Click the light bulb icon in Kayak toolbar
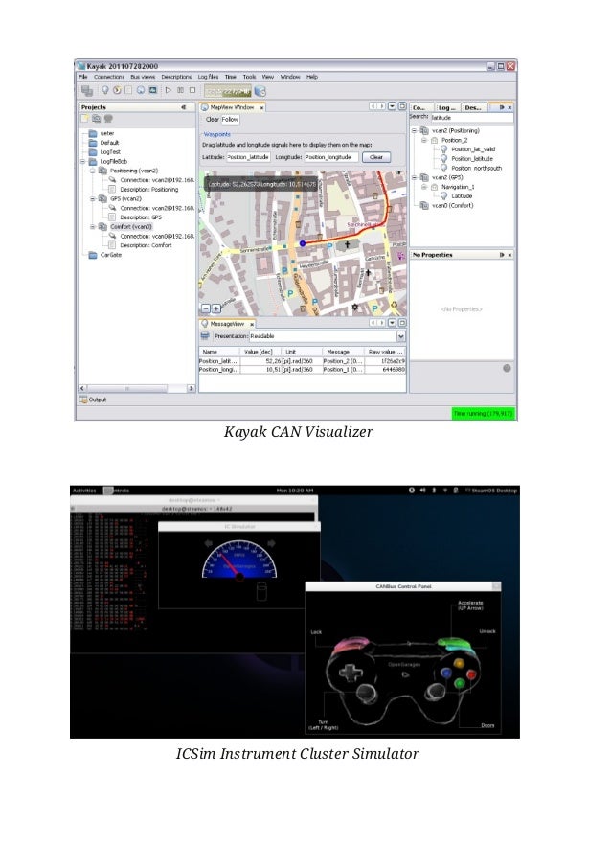Image resolution: width=611 pixels, height=868 pixels. click(105, 90)
